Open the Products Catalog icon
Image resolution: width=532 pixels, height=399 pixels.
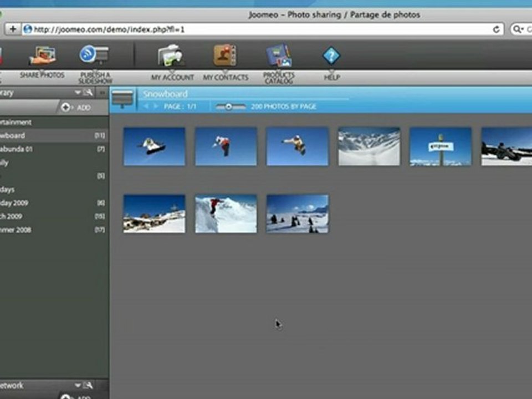click(x=279, y=55)
